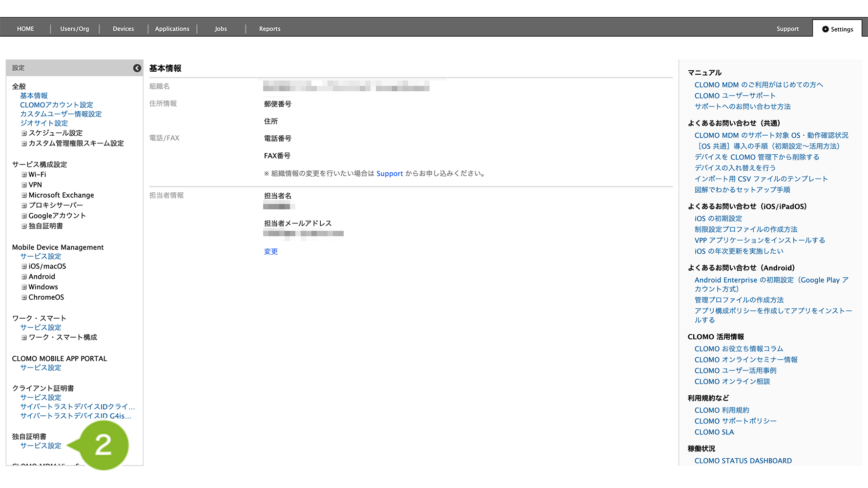
Task: Expand the Wi-Fi settings plus icon
Action: tap(24, 175)
